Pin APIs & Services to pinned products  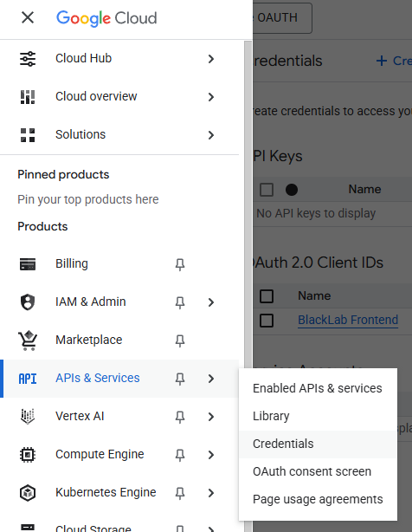(x=180, y=379)
